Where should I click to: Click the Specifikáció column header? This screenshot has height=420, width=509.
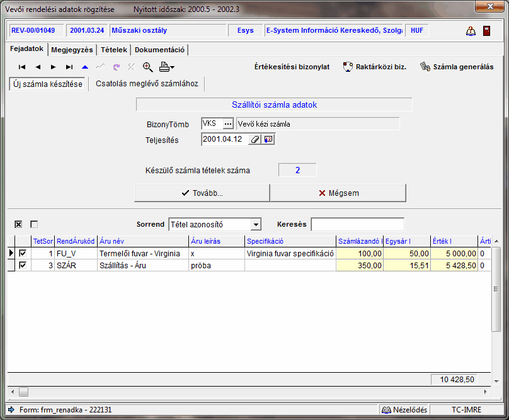[290, 241]
